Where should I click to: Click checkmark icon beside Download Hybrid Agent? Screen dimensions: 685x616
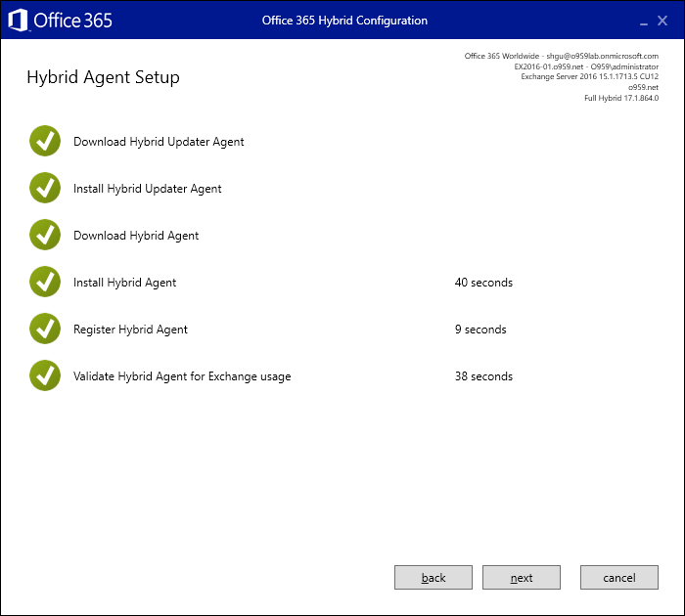pyautogui.click(x=45, y=235)
